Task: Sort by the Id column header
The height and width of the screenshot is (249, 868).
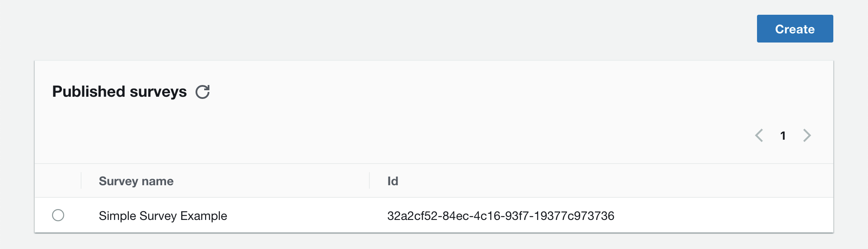Action: 393,181
